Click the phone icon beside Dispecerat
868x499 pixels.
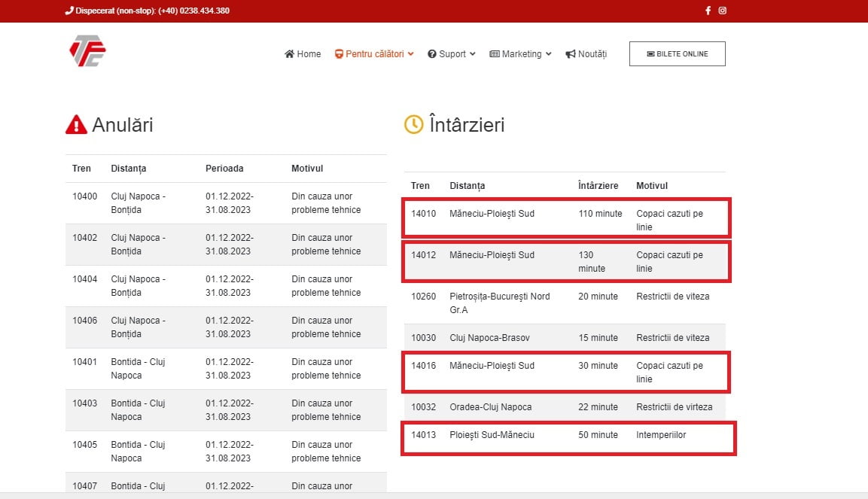pos(69,11)
